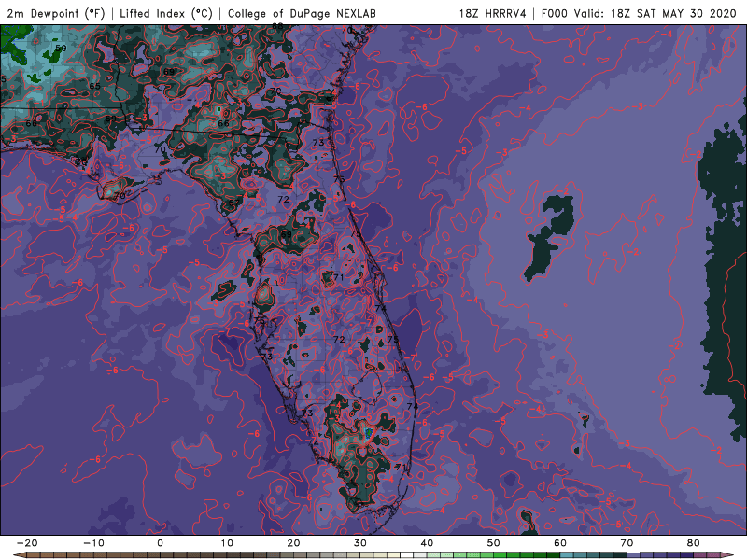Click the '67' dewpoint value on map
Image resolution: width=747 pixels, height=560 pixels.
(234, 203)
